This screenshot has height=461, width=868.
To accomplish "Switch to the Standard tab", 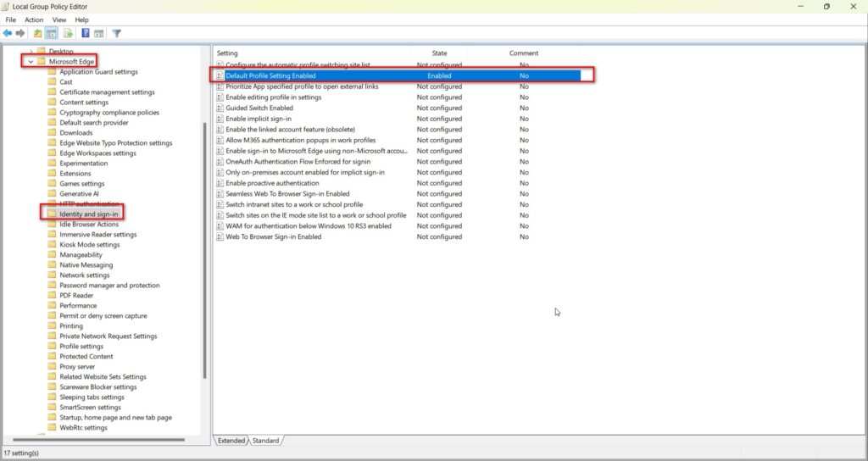I will (x=265, y=441).
